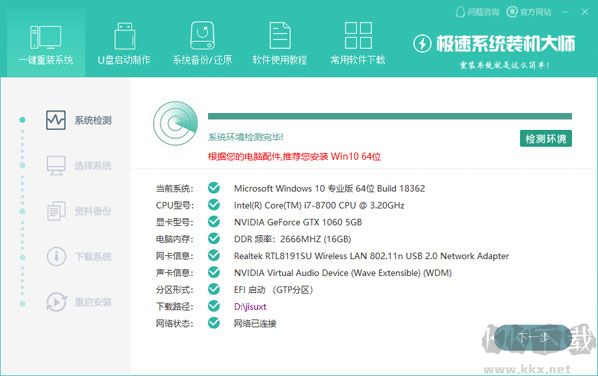Image resolution: width=598 pixels, height=376 pixels.
Task: Minimize the window
Action: (x=566, y=12)
